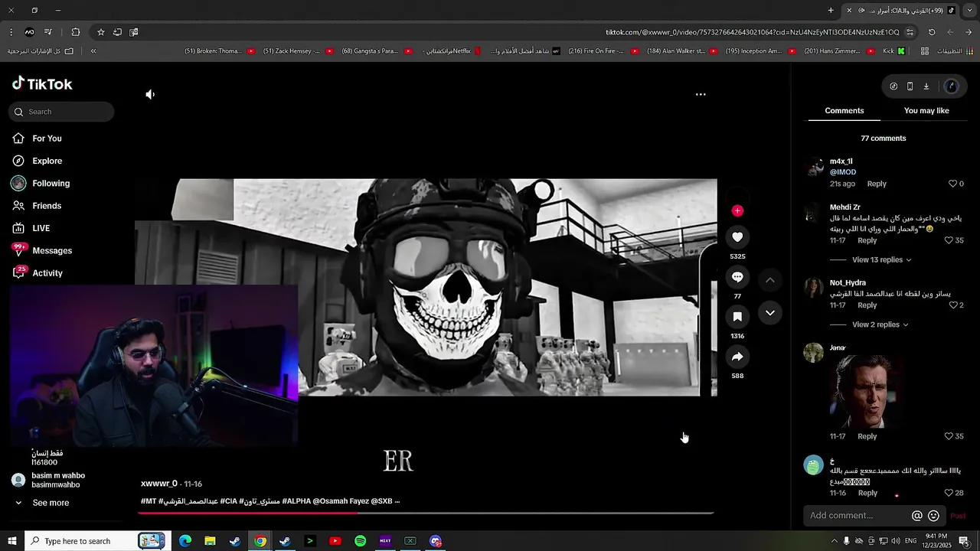
Task: Like the video with 5325 likes
Action: [x=737, y=237]
